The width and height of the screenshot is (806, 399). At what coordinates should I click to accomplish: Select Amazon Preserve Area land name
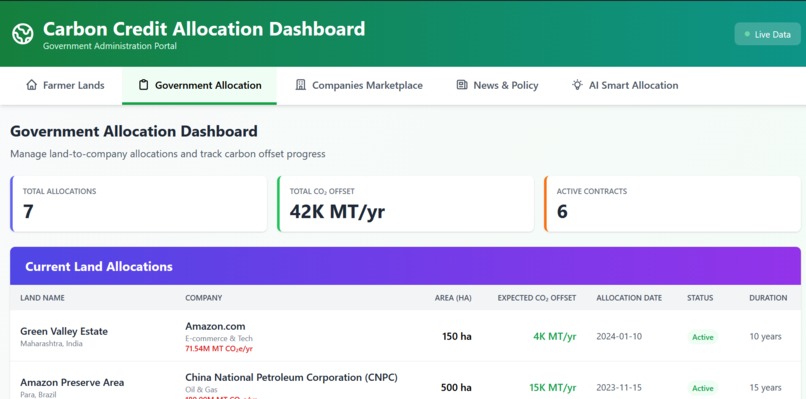pos(72,383)
